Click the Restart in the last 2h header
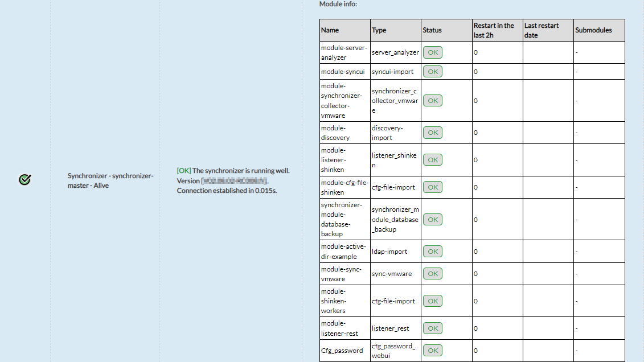The height and width of the screenshot is (362, 644). (x=494, y=30)
